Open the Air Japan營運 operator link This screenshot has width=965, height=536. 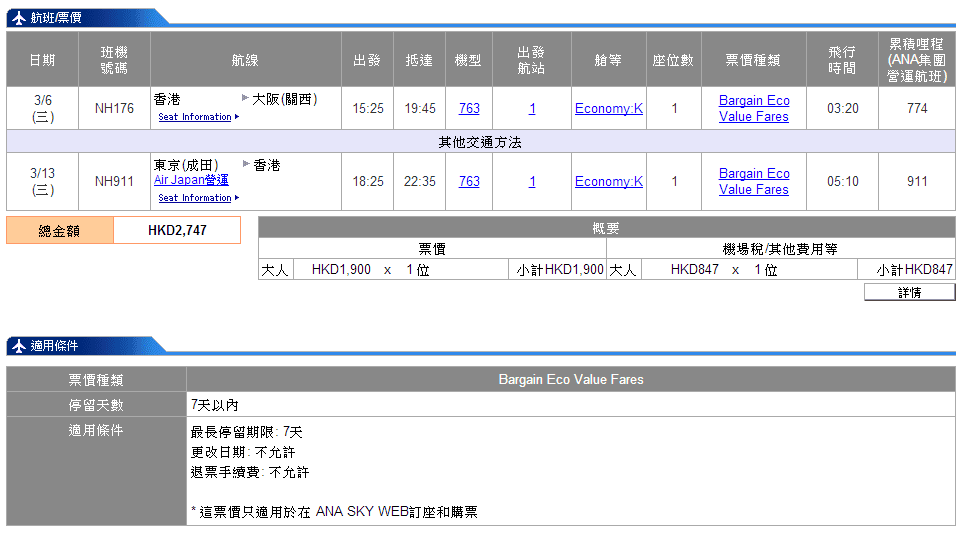click(x=191, y=180)
